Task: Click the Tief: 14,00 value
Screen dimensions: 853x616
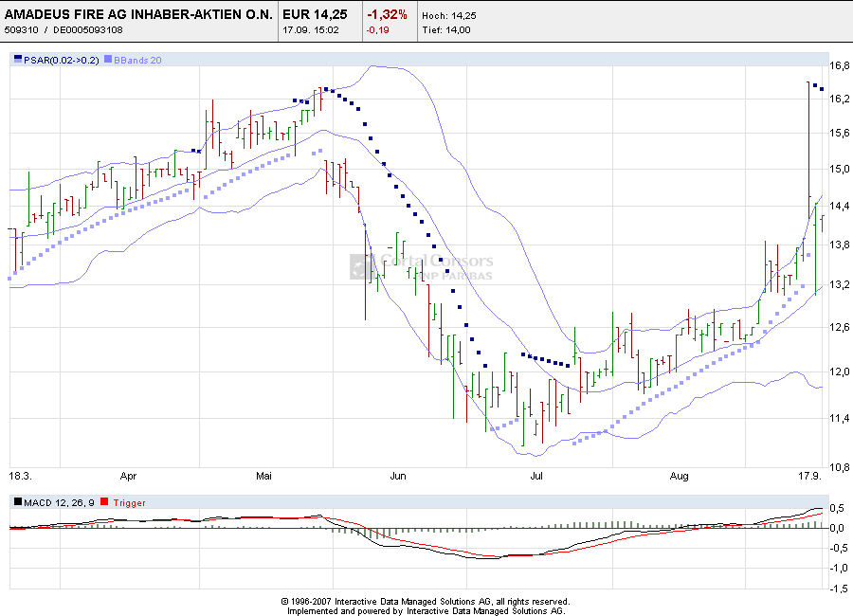Action: pos(446,30)
